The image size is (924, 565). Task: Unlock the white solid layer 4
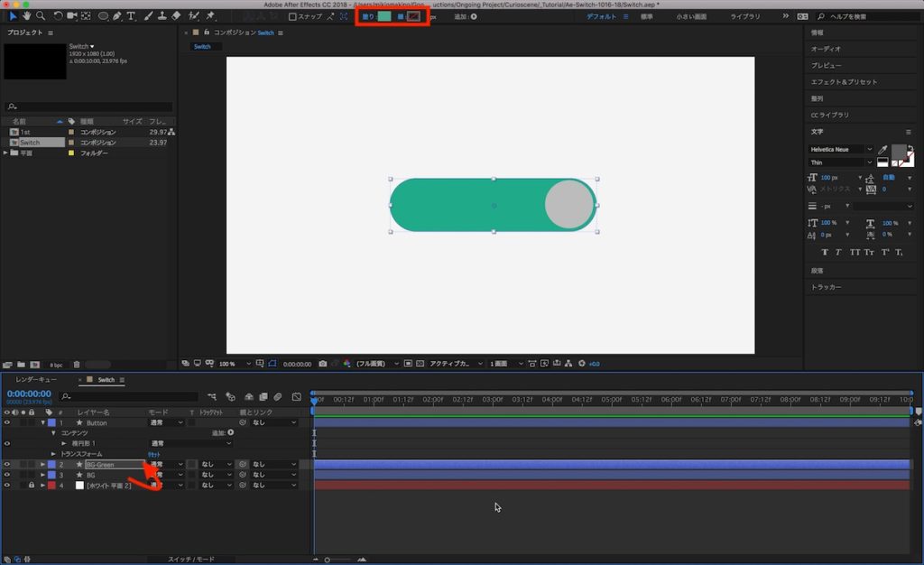click(x=32, y=486)
